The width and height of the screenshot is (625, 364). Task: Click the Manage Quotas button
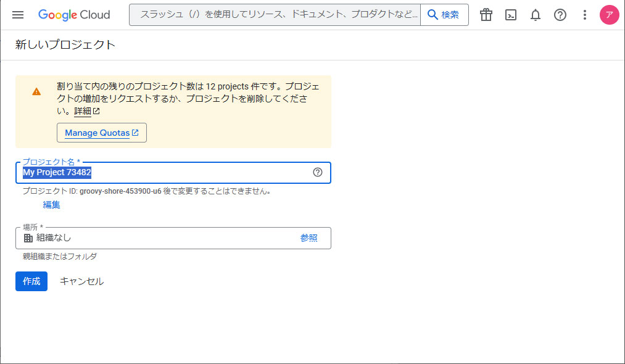[102, 133]
